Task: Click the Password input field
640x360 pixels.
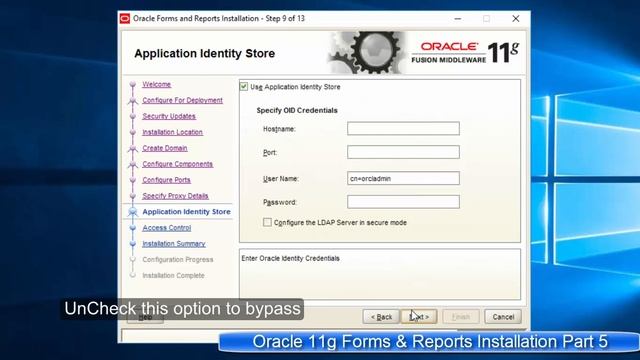Action: (403, 202)
